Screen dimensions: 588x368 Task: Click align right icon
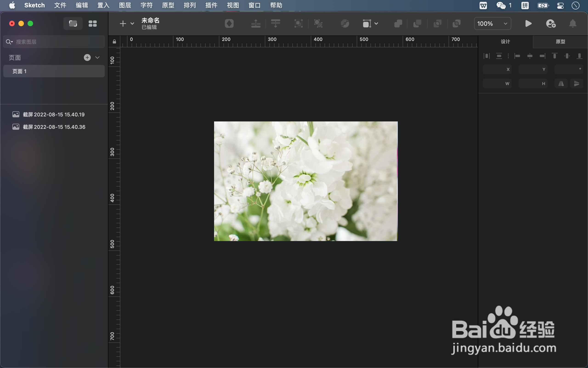[542, 56]
